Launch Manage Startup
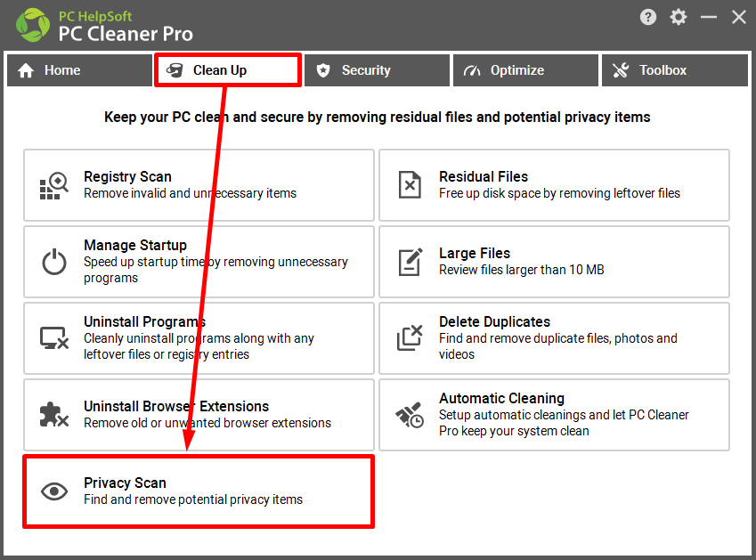 click(x=199, y=262)
